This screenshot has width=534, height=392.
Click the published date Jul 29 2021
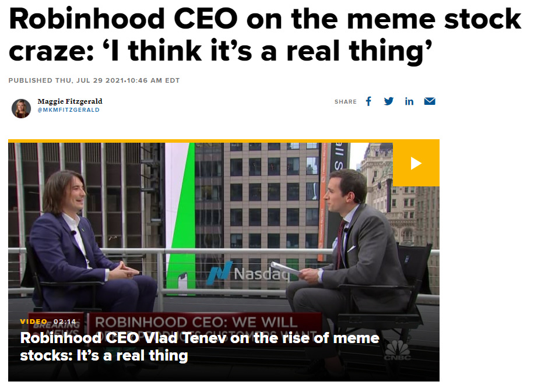[x=90, y=80]
